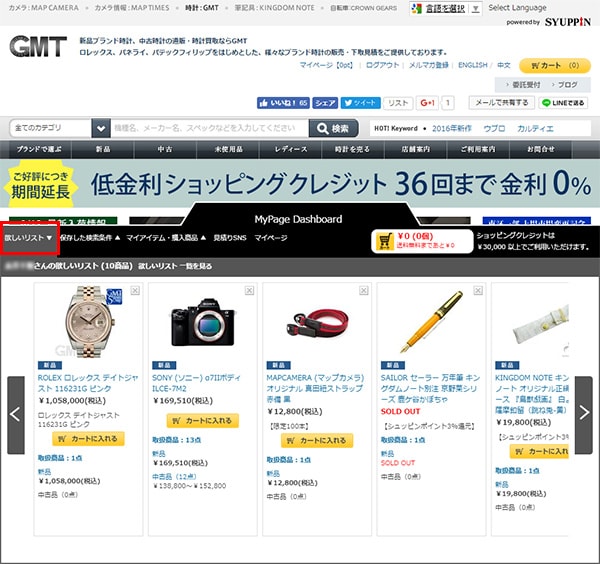This screenshot has height=564, width=600.
Task: Add the Sony α7II to cart
Action: coord(202,421)
